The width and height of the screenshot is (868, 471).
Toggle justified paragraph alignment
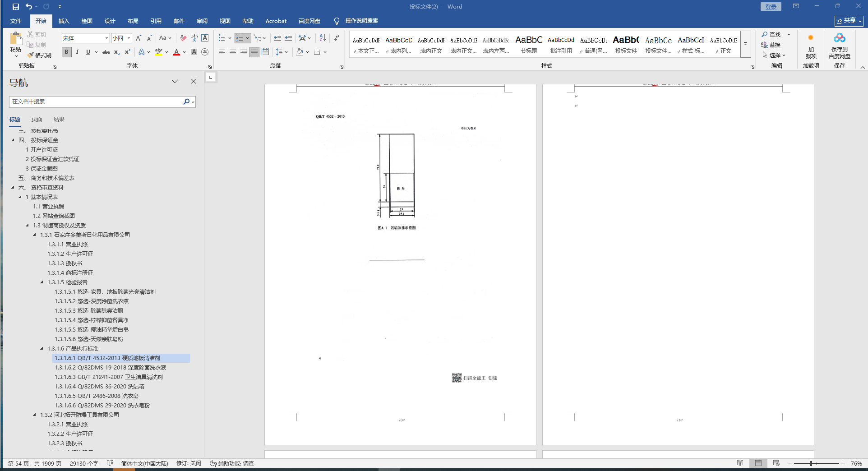coord(254,52)
